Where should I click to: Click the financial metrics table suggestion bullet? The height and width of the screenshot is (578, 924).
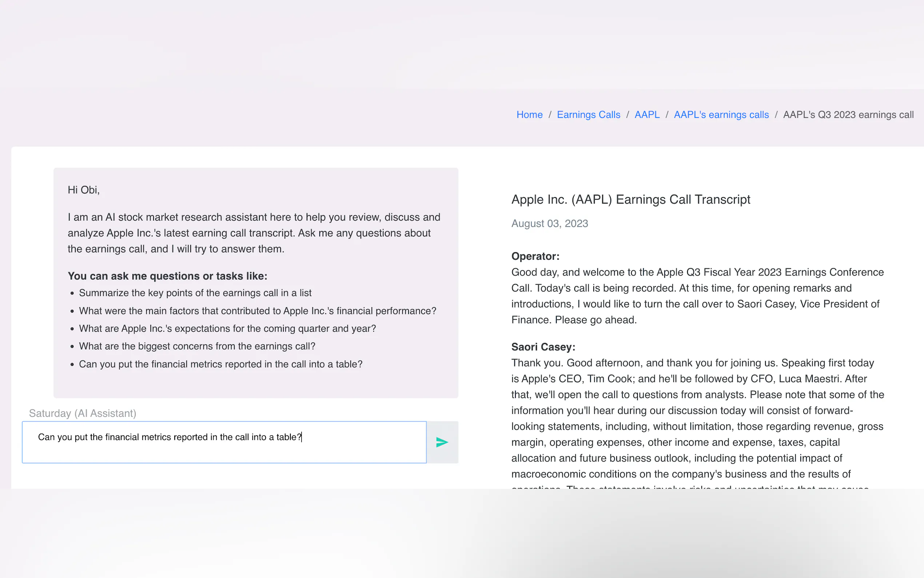point(220,364)
